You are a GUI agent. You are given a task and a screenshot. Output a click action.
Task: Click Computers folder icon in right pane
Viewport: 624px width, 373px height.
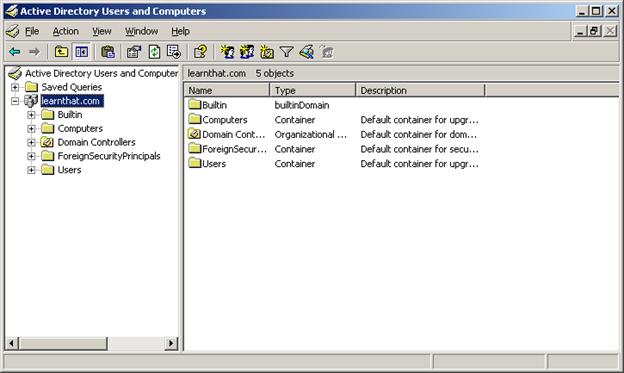pyautogui.click(x=195, y=119)
